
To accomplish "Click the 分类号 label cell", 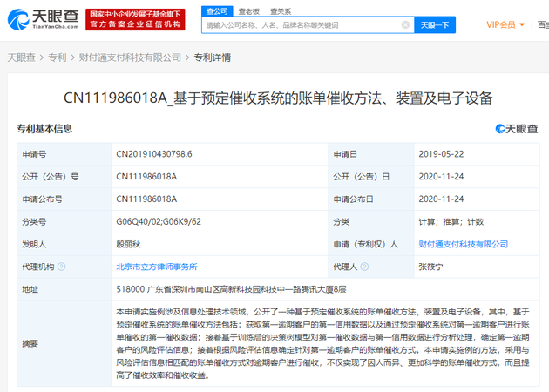I will click(x=64, y=221).
